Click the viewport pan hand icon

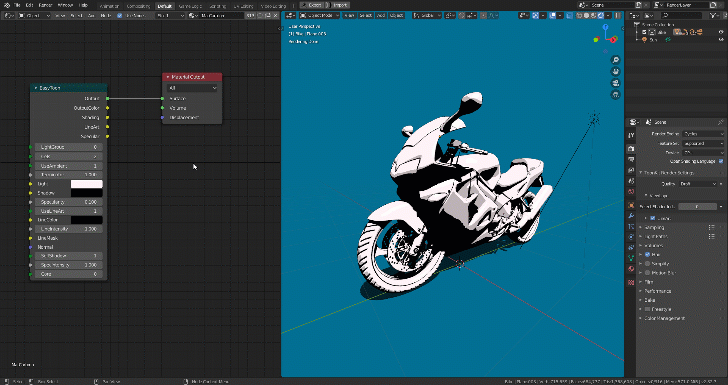tap(616, 72)
